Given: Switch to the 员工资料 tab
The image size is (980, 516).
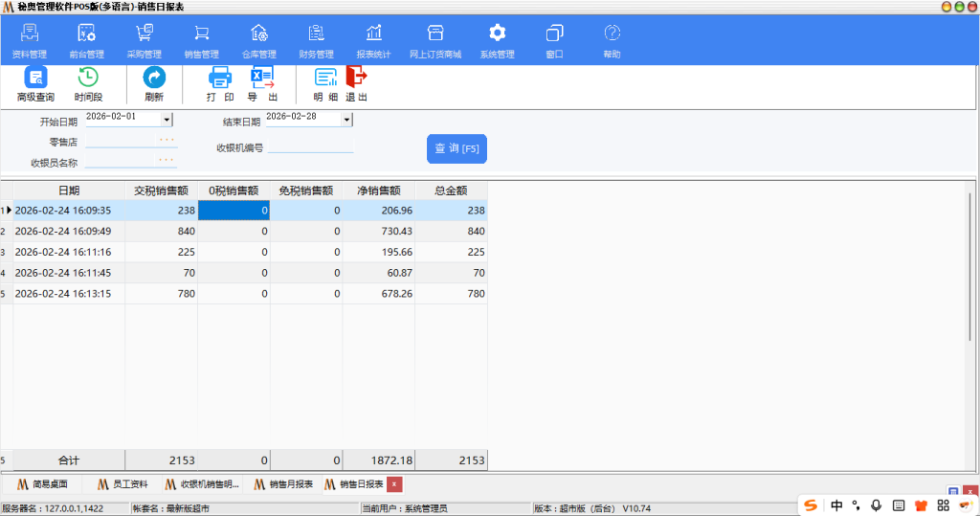Looking at the screenshot, I should coord(122,484).
